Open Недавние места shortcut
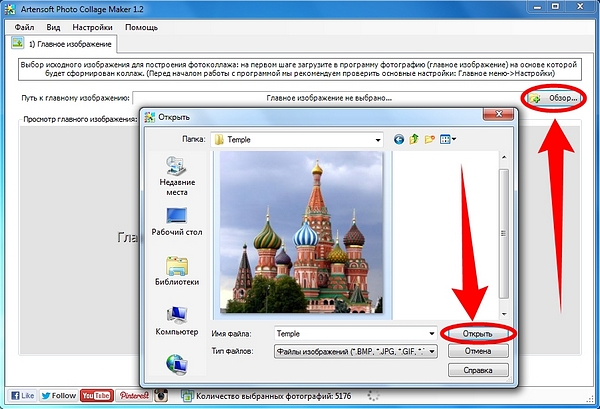Image resolution: width=600 pixels, height=409 pixels. [177, 176]
